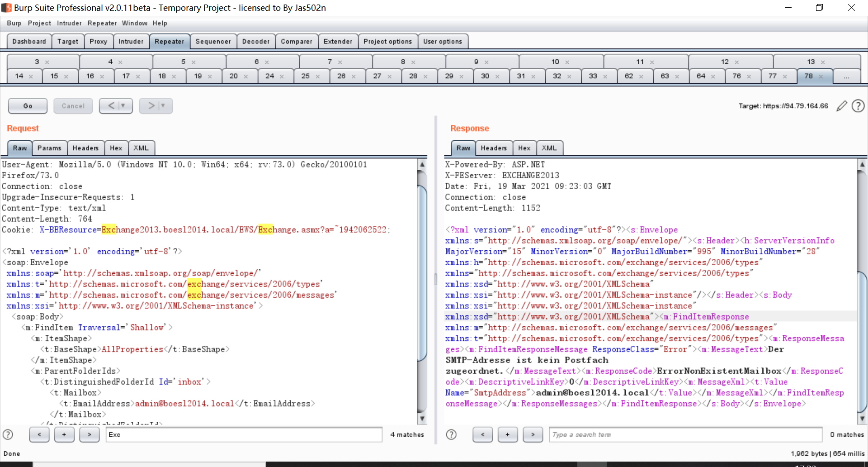Switch to the Extender tab
Screen dimensions: 868x467
point(338,41)
